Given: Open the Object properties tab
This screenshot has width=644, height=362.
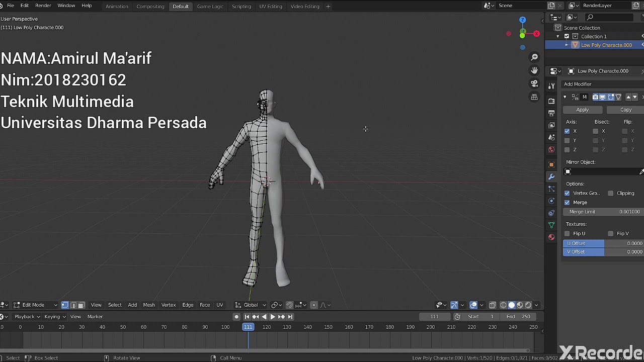Looking at the screenshot, I should click(551, 165).
